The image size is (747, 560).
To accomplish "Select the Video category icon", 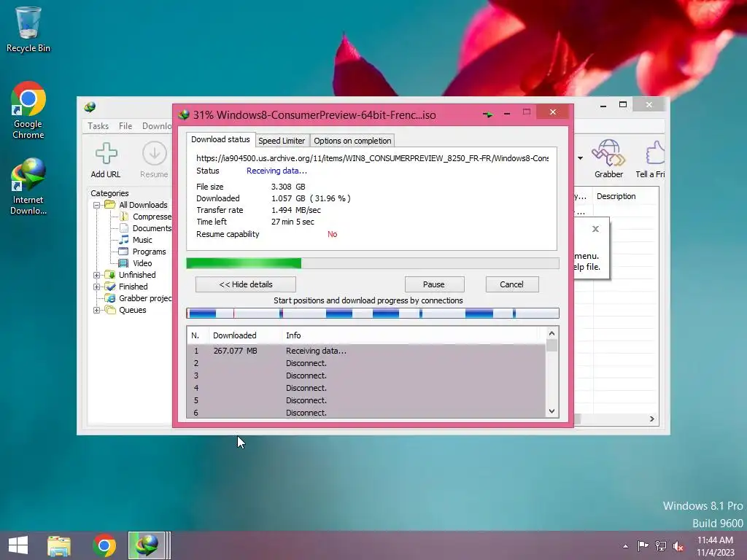I will (123, 262).
